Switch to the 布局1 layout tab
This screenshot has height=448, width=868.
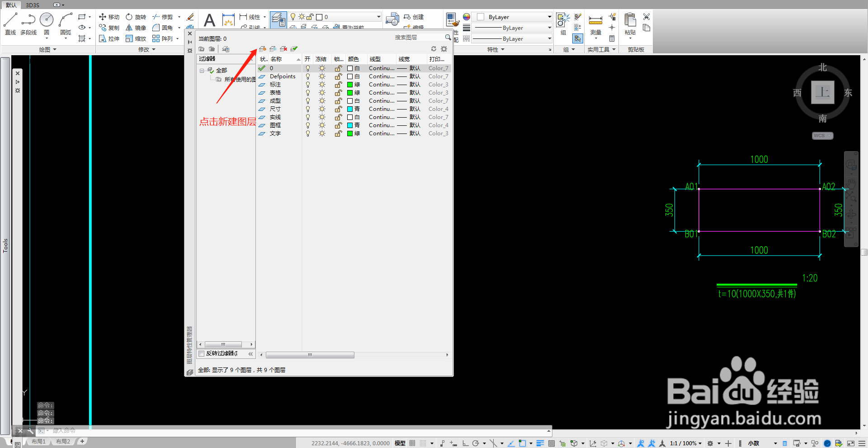point(38,441)
